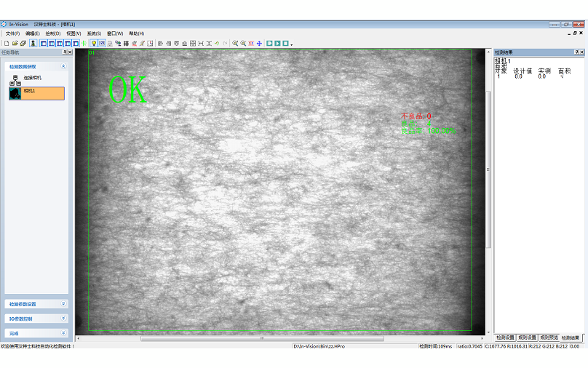Expand the 检测参数设置 section
This screenshot has width=588, height=368.
[63, 304]
